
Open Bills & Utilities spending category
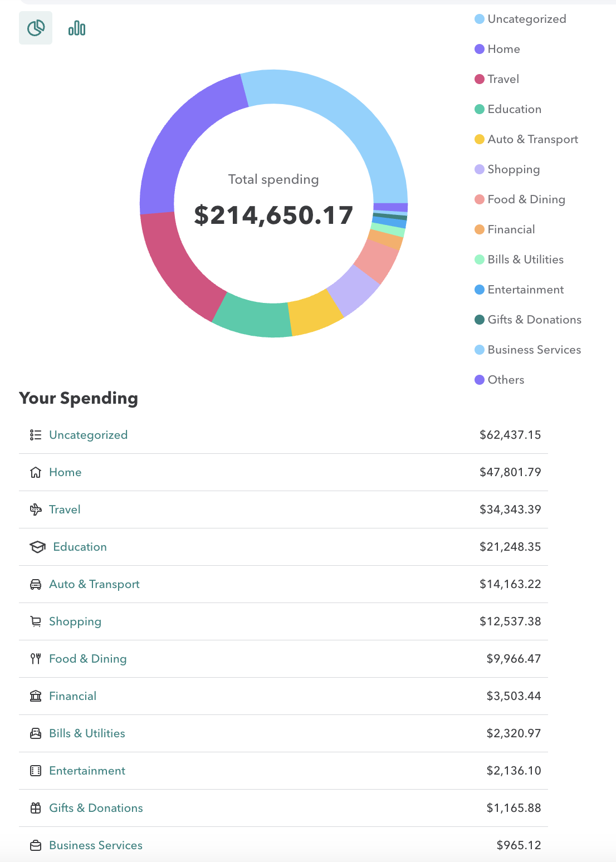click(87, 733)
